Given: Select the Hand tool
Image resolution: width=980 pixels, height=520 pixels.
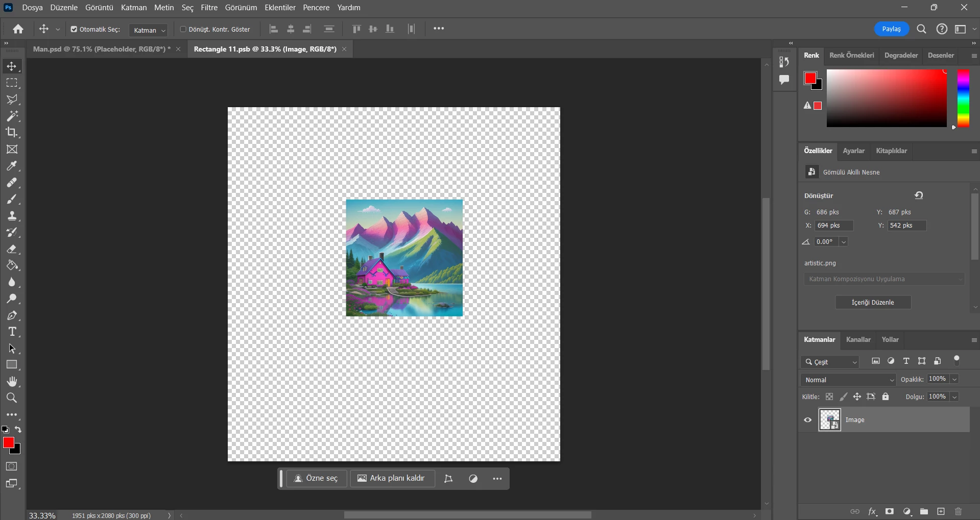Looking at the screenshot, I should 12,382.
